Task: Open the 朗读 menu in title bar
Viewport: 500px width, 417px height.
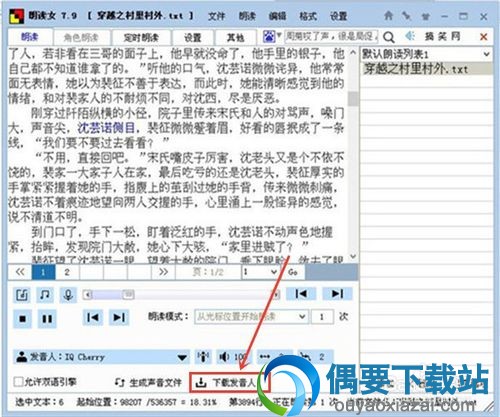Action: [247, 16]
